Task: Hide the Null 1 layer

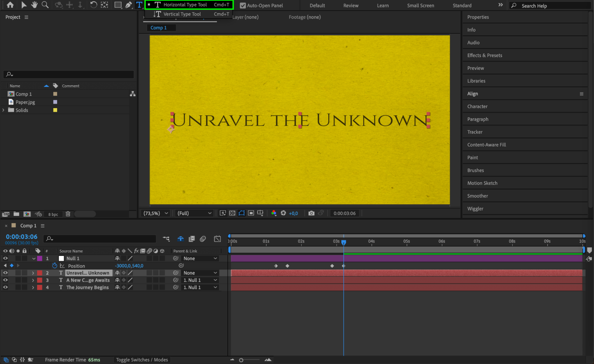Action: click(5, 258)
